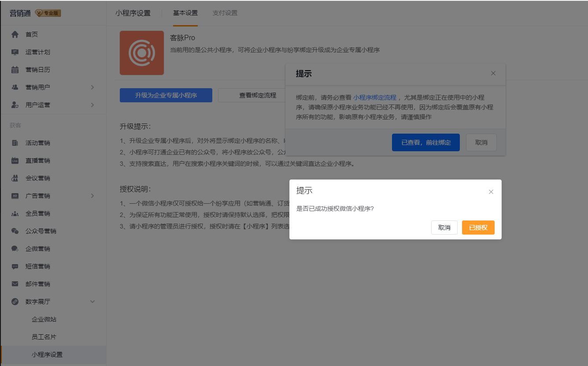Click the 运营计划 icon in sidebar
Image resolution: width=588 pixels, height=366 pixels.
(x=15, y=52)
